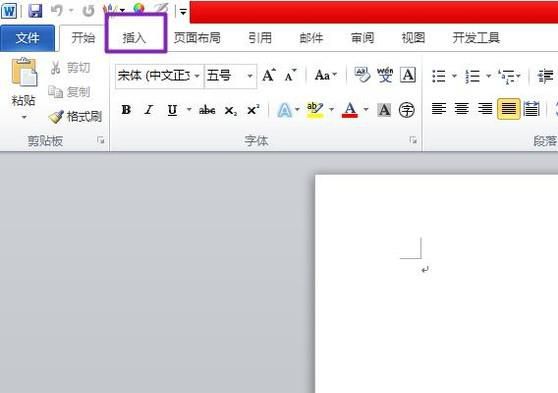Toggle italic formatting
The width and height of the screenshot is (558, 393).
(149, 110)
